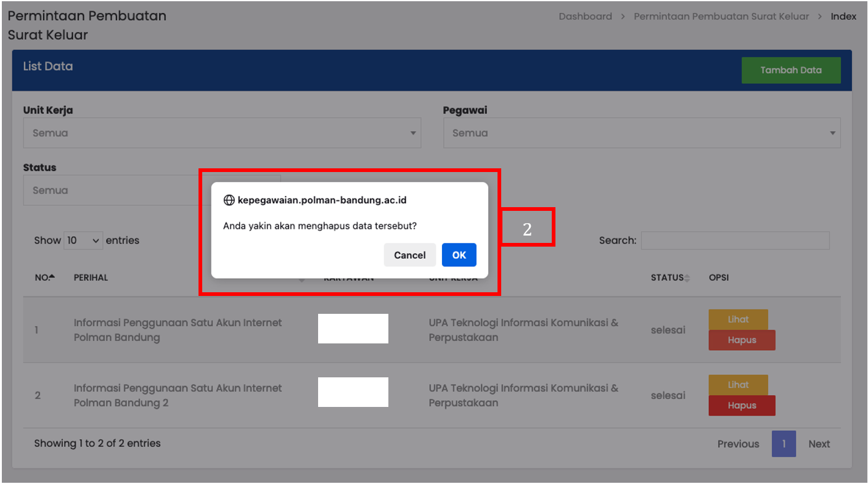Select page 1 in pagination
Viewport: 868px width, 484px height.
(784, 444)
